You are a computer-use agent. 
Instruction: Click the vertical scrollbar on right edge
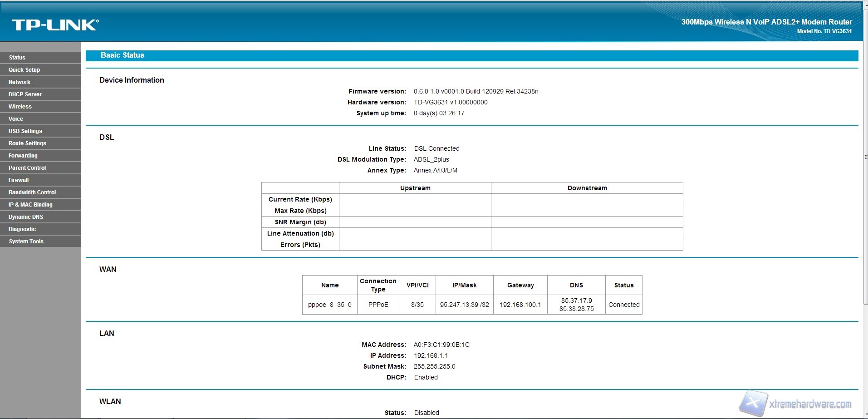click(865, 157)
